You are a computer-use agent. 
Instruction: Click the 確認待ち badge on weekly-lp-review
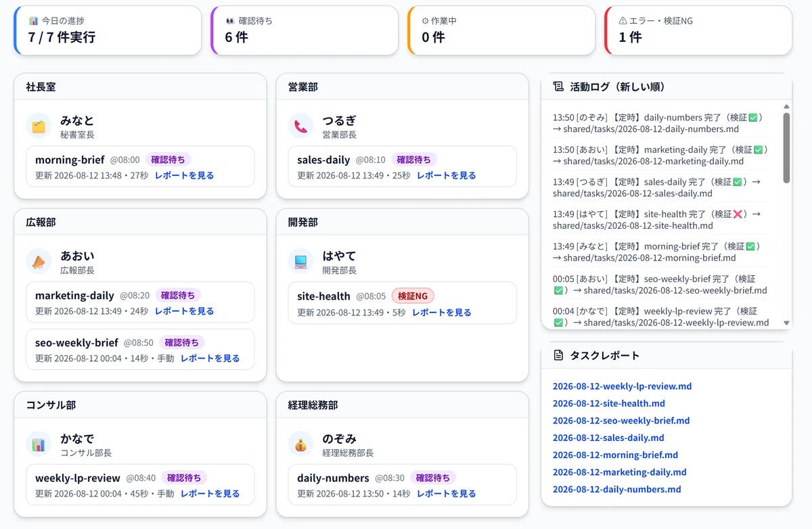(184, 478)
